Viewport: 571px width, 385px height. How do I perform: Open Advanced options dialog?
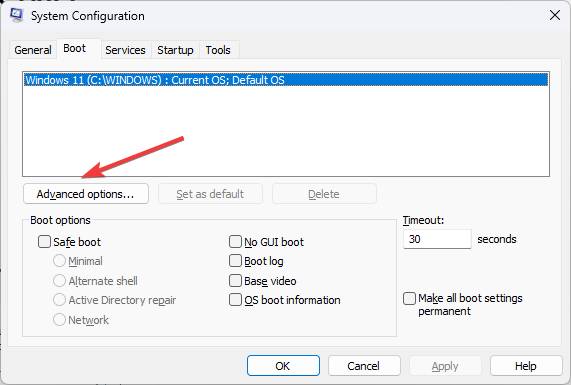pyautogui.click(x=86, y=194)
